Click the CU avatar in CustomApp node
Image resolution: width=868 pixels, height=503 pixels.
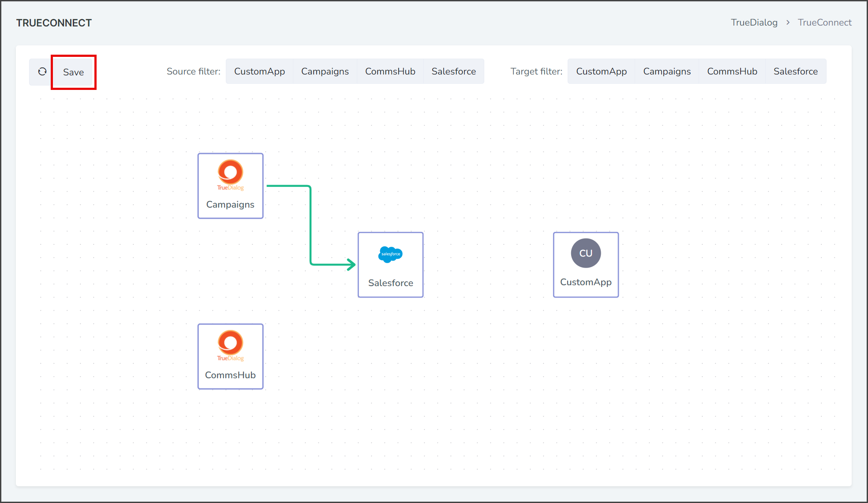586,253
